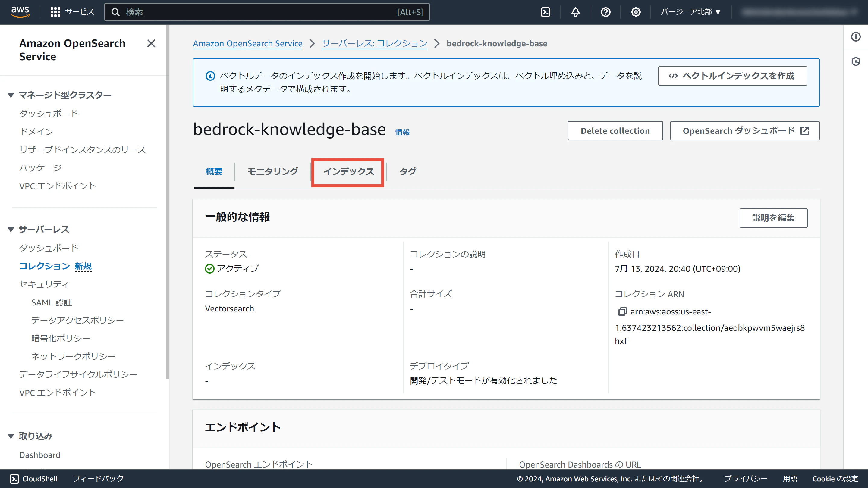
Task: Collapse the マネージド型クラスター section
Action: pos(11,95)
